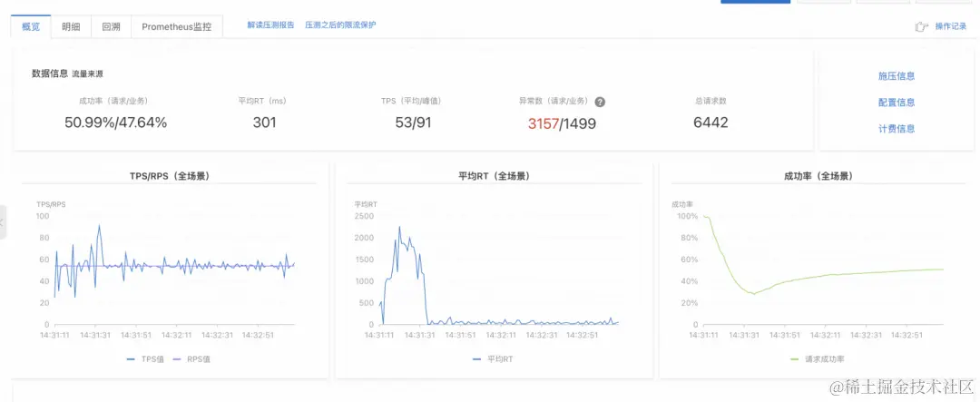The width and height of the screenshot is (980, 402).
Task: Switch to Prometheus监控 tab
Action: 176,27
